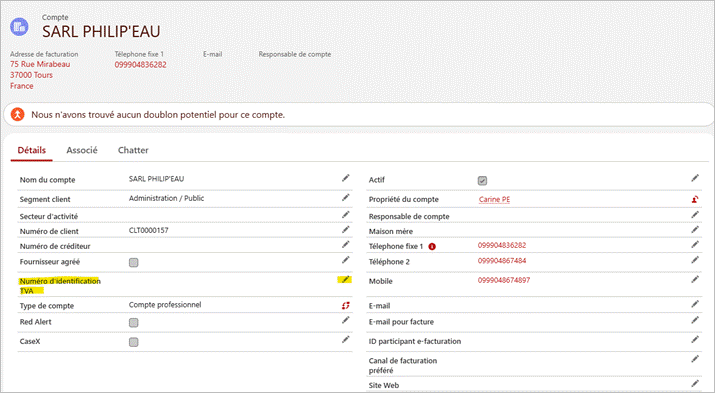Screen dimensions: 715x393
Task: Change Type de compte record type icon
Action: (346, 305)
